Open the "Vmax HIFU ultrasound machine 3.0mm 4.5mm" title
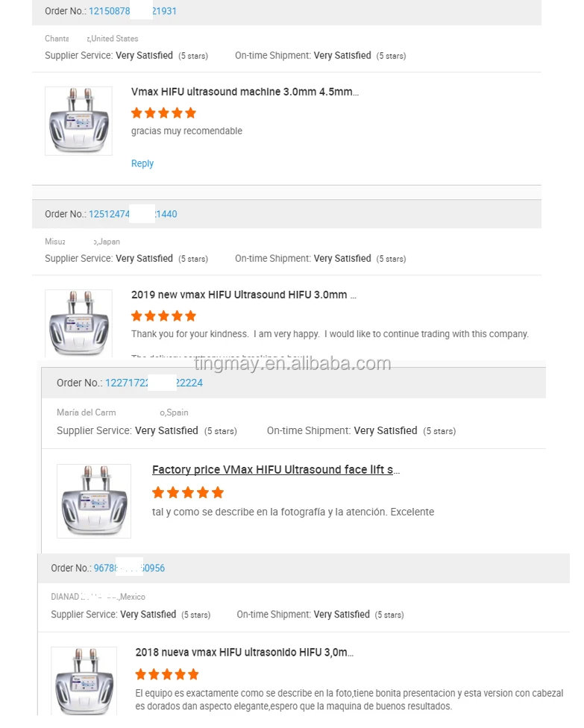Screen dimensions: 584x728 point(245,92)
